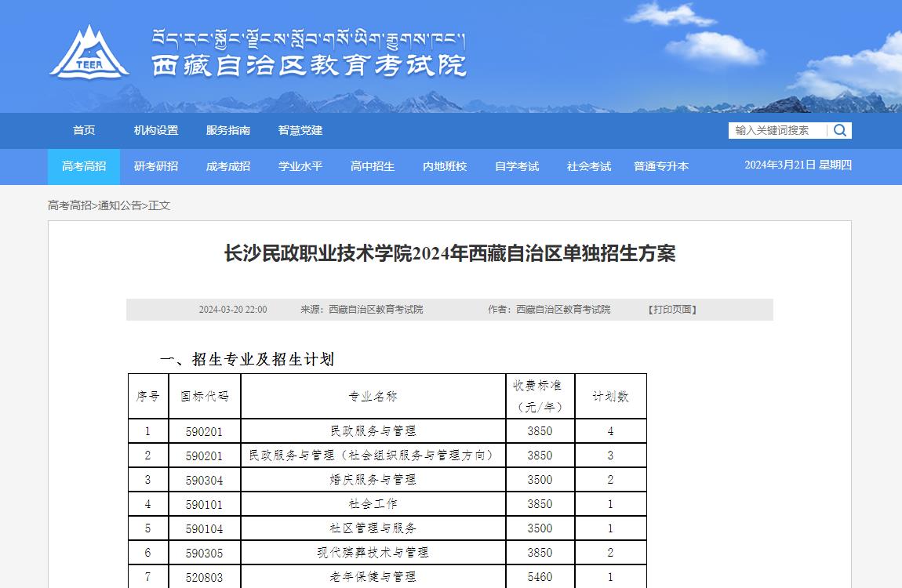Click the code 590104 cell
This screenshot has height=588, width=902.
(204, 528)
